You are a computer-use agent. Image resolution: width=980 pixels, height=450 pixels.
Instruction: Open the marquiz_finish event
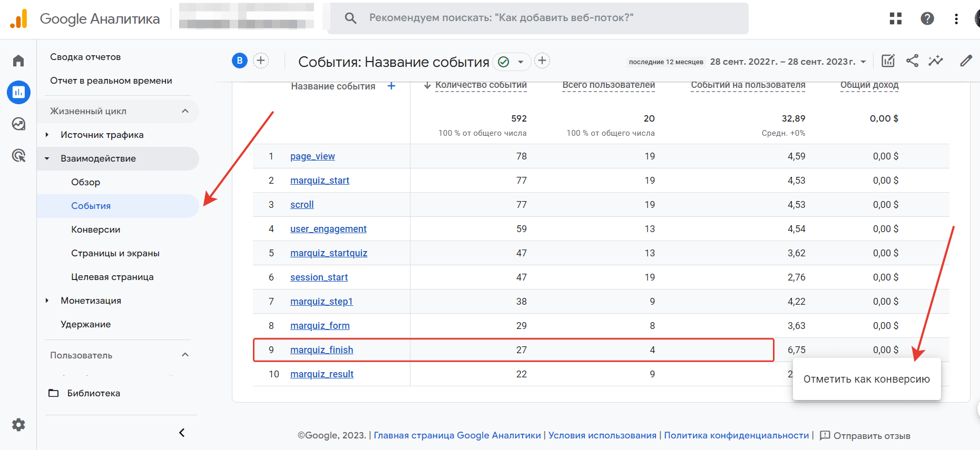point(321,350)
